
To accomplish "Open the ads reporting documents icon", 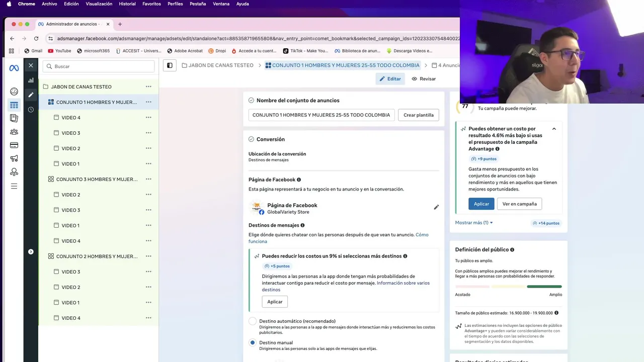I will click(14, 118).
